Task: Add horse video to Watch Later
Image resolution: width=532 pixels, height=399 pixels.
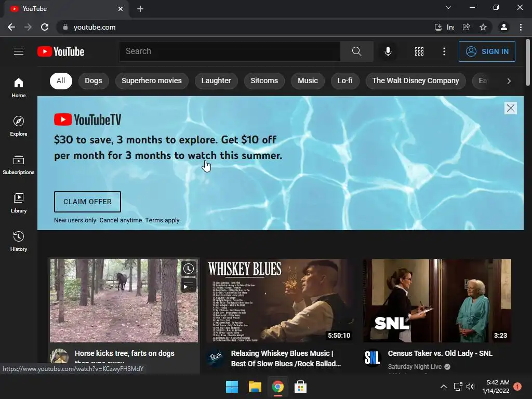Action: [x=188, y=269]
